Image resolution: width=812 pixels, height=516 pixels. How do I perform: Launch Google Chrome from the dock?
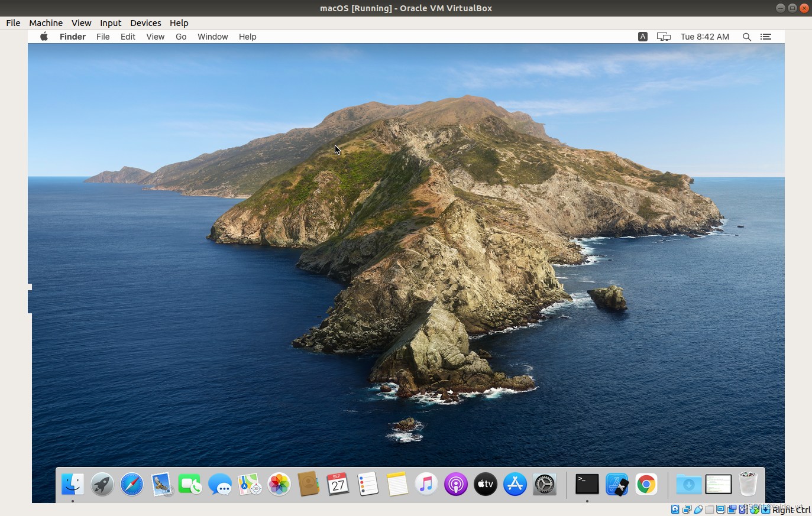pos(646,485)
